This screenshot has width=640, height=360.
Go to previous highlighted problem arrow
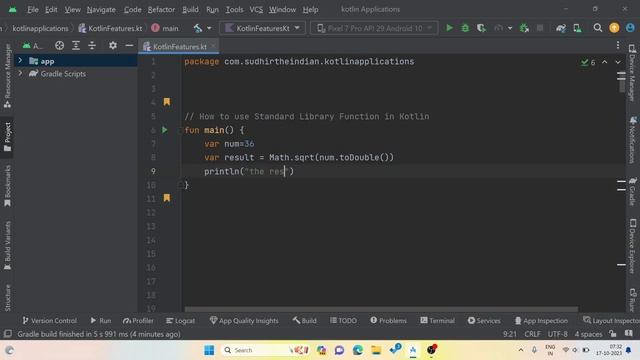[604, 62]
